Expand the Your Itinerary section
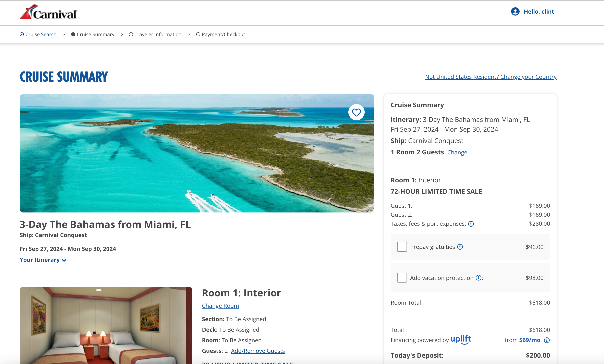Screen dimensions: 604x364 click(43, 260)
